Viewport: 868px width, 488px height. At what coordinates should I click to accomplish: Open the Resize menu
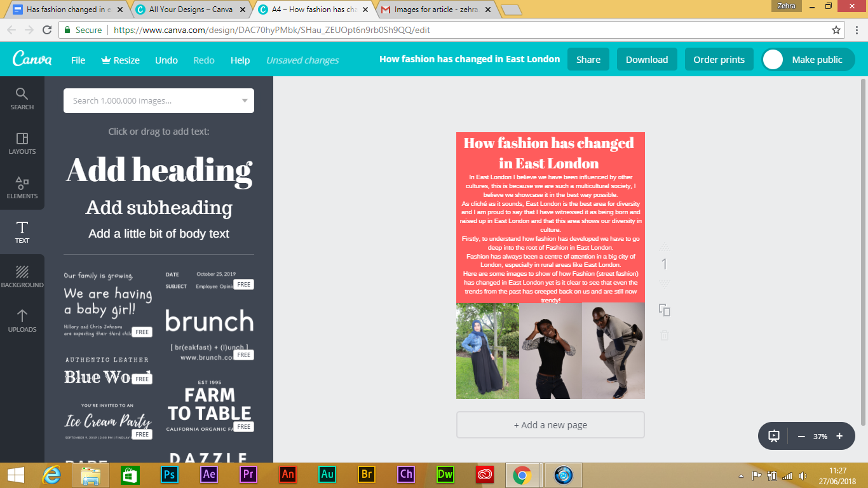(120, 60)
